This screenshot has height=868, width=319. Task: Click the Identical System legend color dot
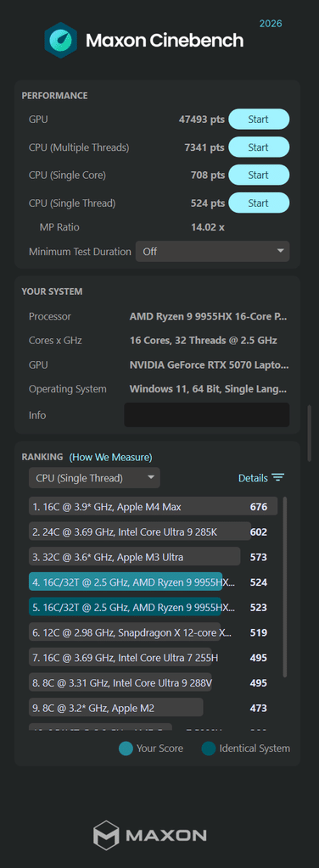(x=208, y=748)
